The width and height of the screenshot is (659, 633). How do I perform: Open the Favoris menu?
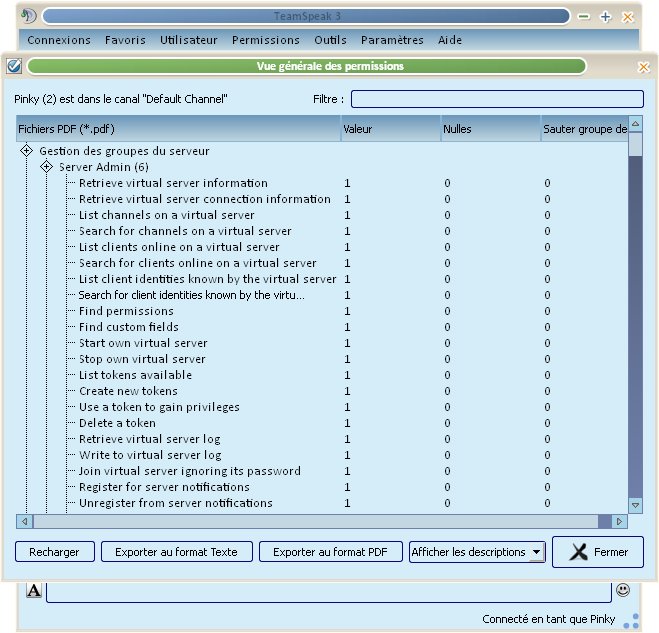(125, 40)
